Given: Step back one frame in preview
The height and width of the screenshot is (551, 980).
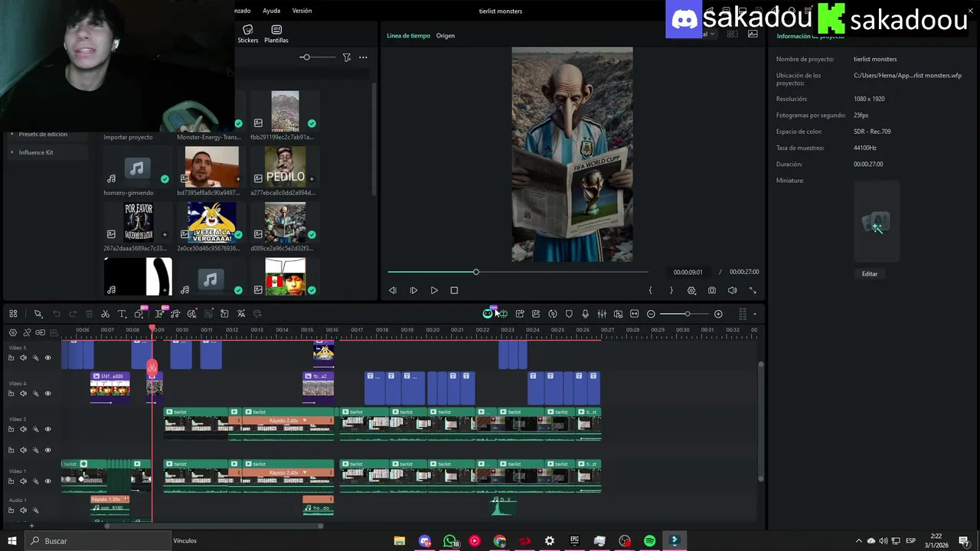Looking at the screenshot, I should (x=393, y=291).
